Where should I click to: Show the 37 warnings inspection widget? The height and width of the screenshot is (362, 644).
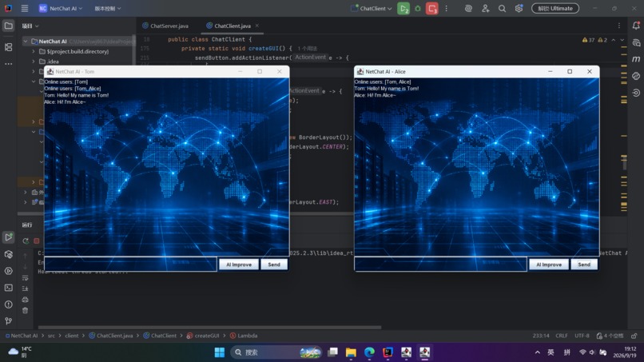pos(589,40)
